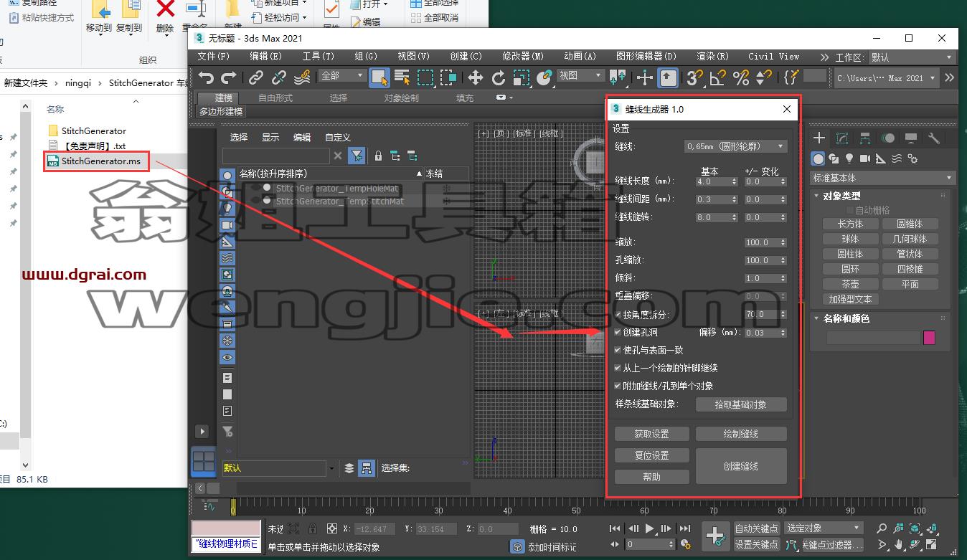Open the Hierarchy tab in the command panel
The width and height of the screenshot is (967, 560).
(865, 138)
